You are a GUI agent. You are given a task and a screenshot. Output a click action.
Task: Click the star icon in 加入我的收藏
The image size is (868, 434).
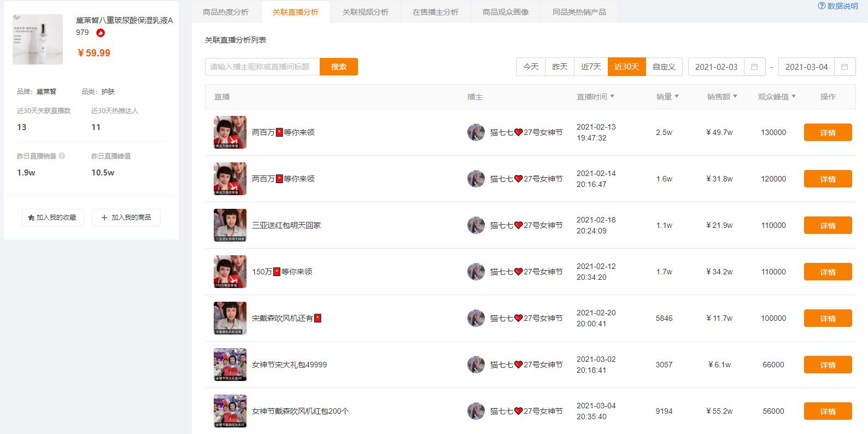[x=31, y=218]
